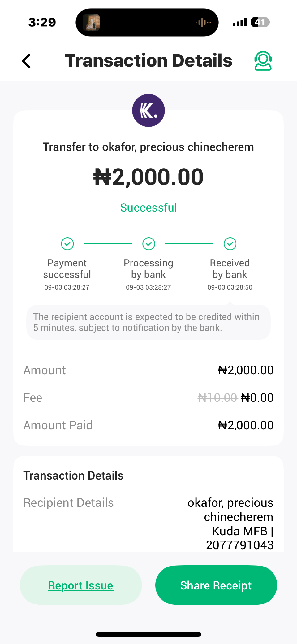The image size is (297, 644).
Task: Tap the Amount Paid value
Action: coord(246,425)
